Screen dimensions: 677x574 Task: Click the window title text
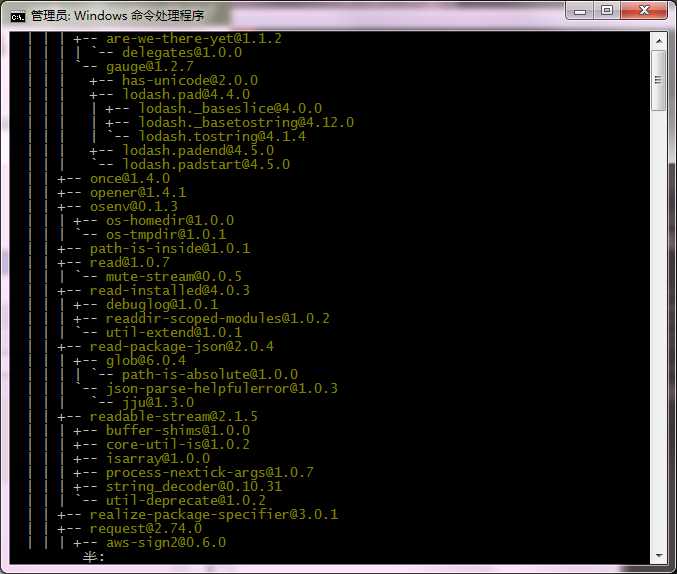click(x=117, y=16)
